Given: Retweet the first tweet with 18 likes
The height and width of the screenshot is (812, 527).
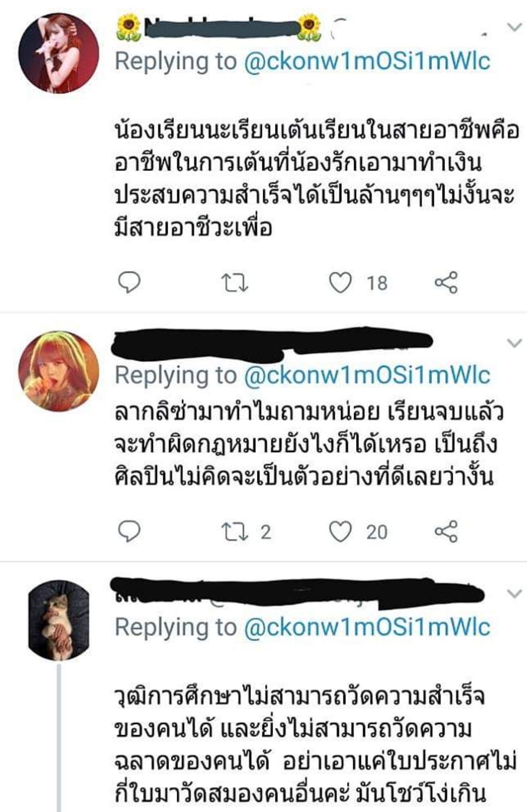Looking at the screenshot, I should [x=235, y=283].
